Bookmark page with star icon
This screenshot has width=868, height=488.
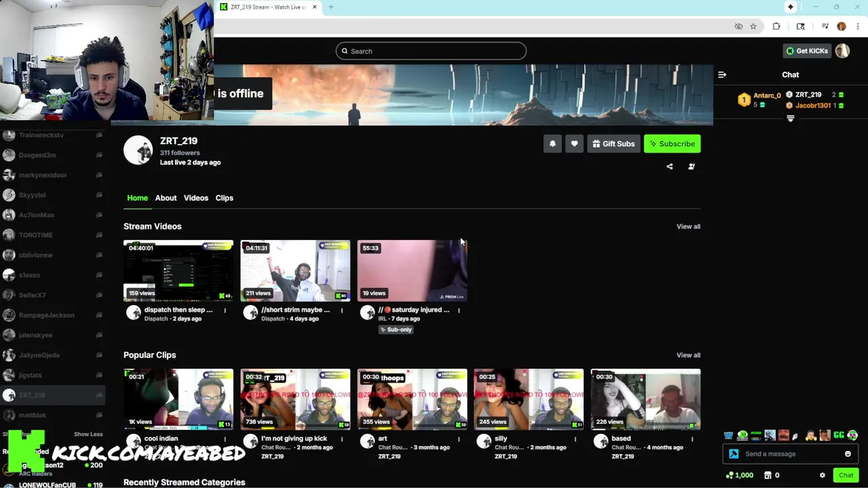click(753, 26)
